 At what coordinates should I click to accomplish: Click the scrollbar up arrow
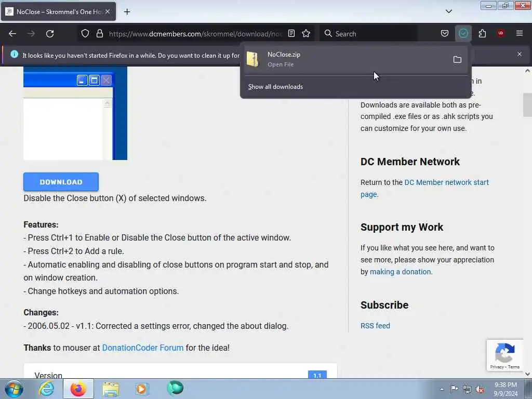pyautogui.click(x=527, y=71)
